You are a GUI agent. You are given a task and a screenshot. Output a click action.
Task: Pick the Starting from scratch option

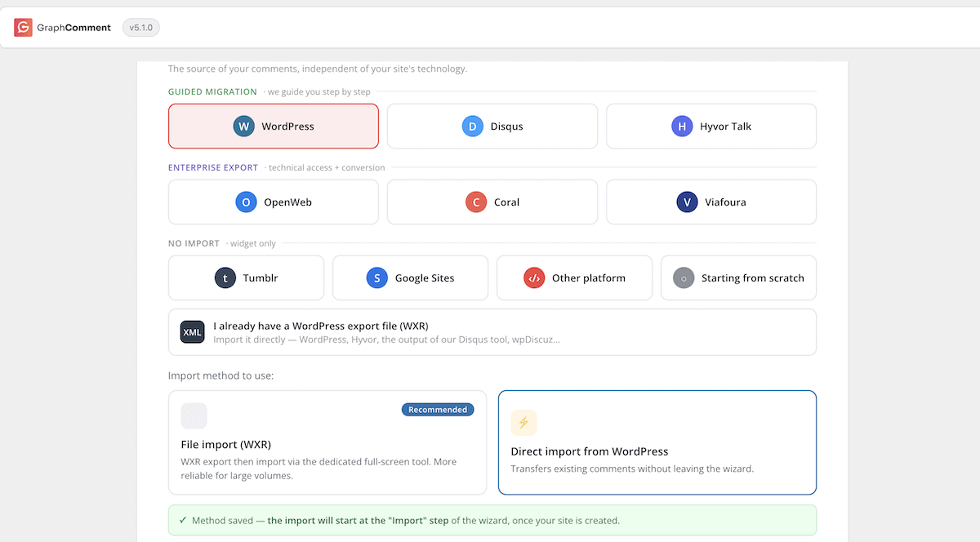coord(738,278)
